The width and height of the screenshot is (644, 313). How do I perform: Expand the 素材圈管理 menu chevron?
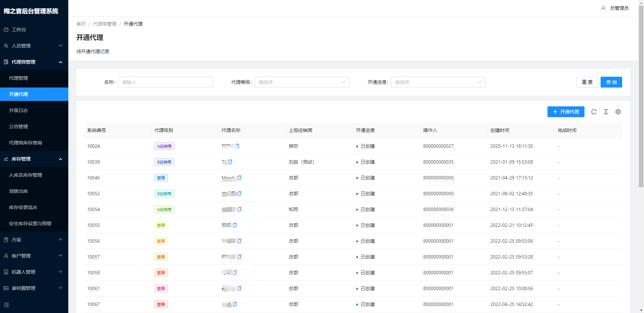[x=61, y=288]
